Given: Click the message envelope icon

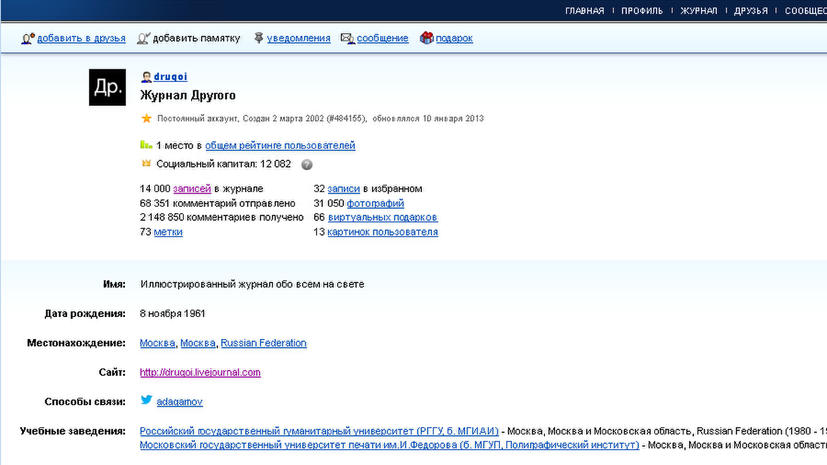Looking at the screenshot, I should click(348, 38).
